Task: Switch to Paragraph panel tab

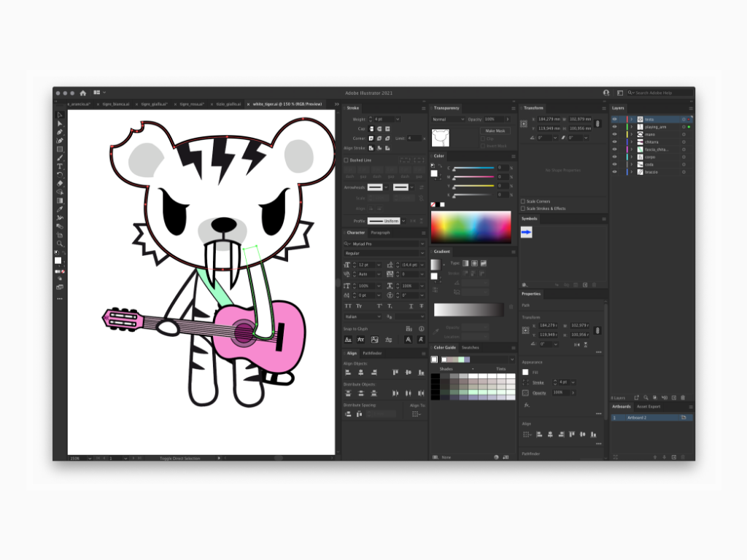Action: point(380,233)
